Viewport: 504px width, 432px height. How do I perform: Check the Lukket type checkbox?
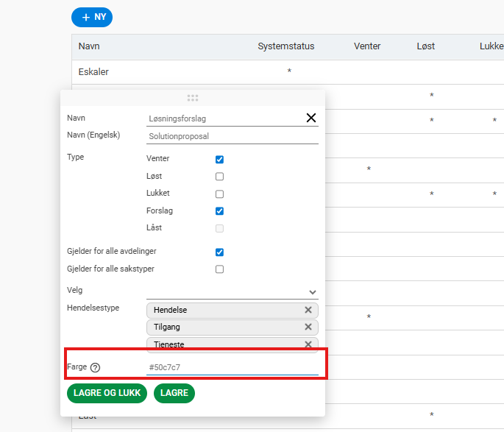(219, 194)
